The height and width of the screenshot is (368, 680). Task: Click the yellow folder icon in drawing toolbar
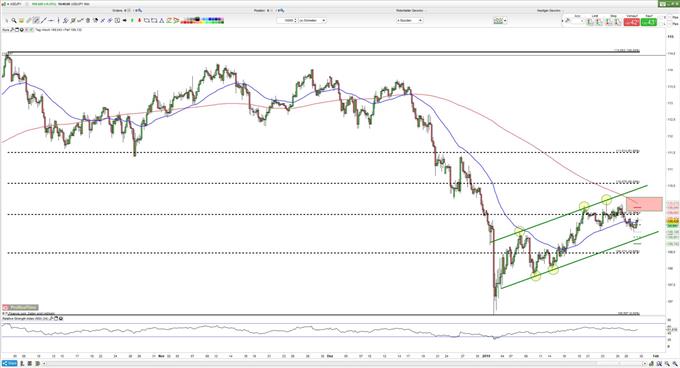[x=21, y=20]
